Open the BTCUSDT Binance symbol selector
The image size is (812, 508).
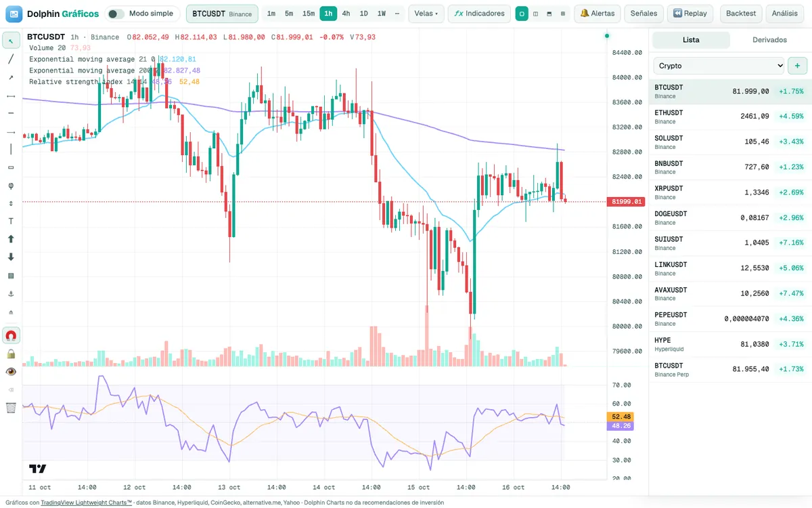click(222, 14)
